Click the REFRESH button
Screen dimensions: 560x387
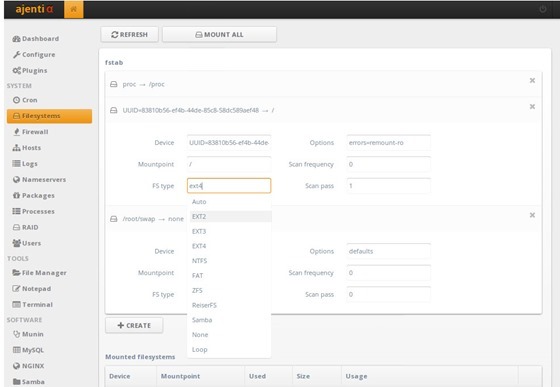pos(129,35)
